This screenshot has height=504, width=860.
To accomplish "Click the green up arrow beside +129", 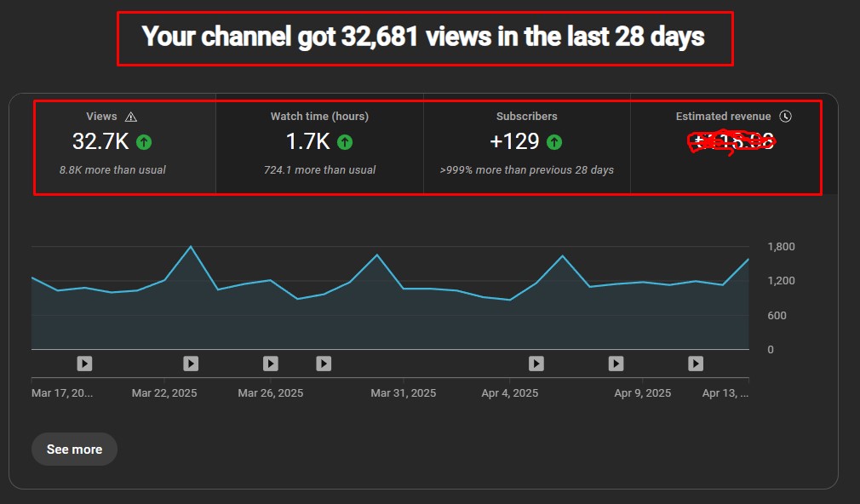I will [x=554, y=141].
